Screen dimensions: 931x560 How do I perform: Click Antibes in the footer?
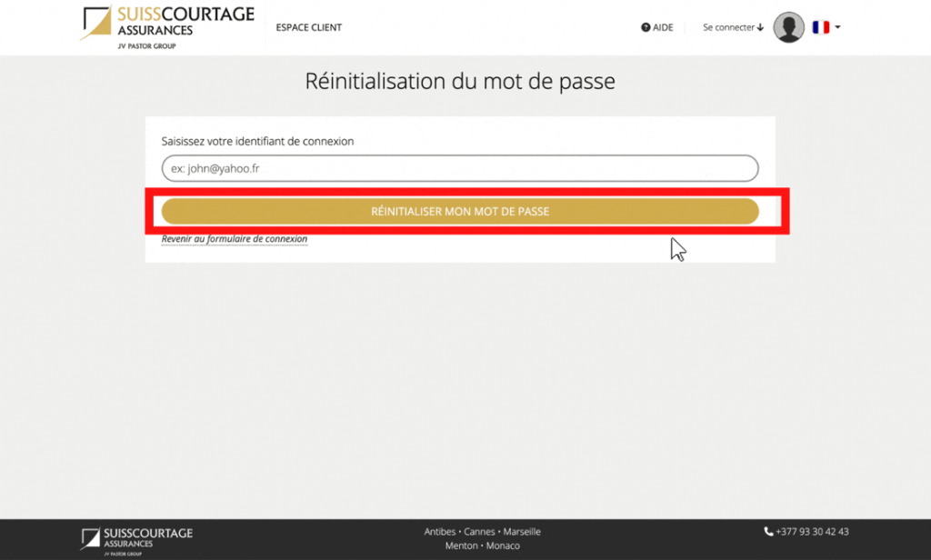coord(440,532)
